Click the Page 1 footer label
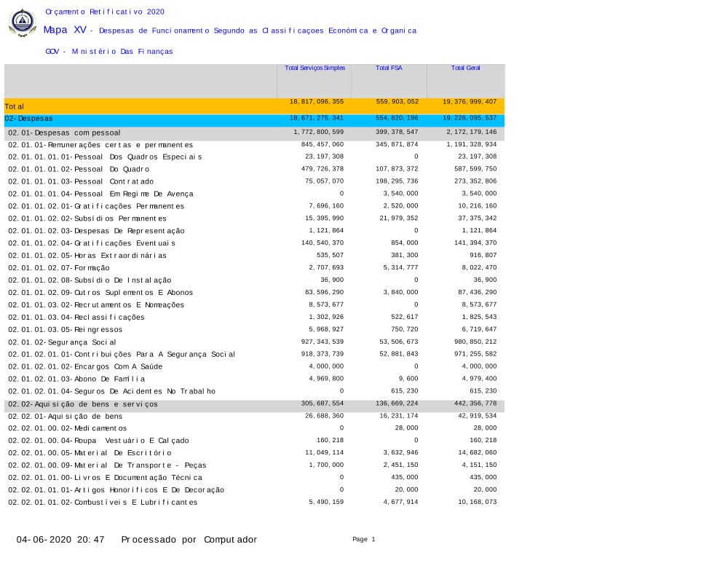 click(363, 540)
